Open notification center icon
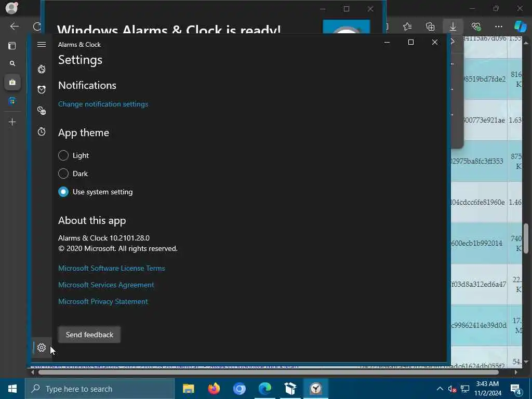The width and height of the screenshot is (532, 399). tap(516, 390)
